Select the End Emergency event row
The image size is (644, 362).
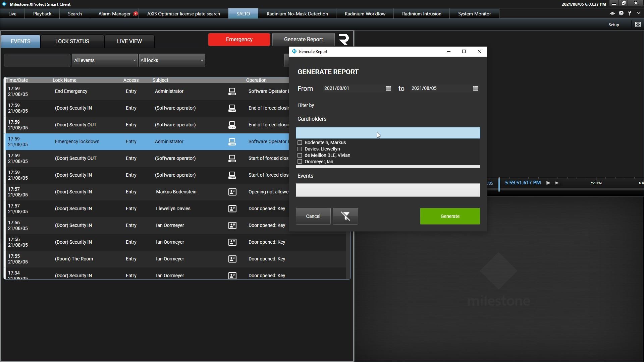click(x=147, y=92)
